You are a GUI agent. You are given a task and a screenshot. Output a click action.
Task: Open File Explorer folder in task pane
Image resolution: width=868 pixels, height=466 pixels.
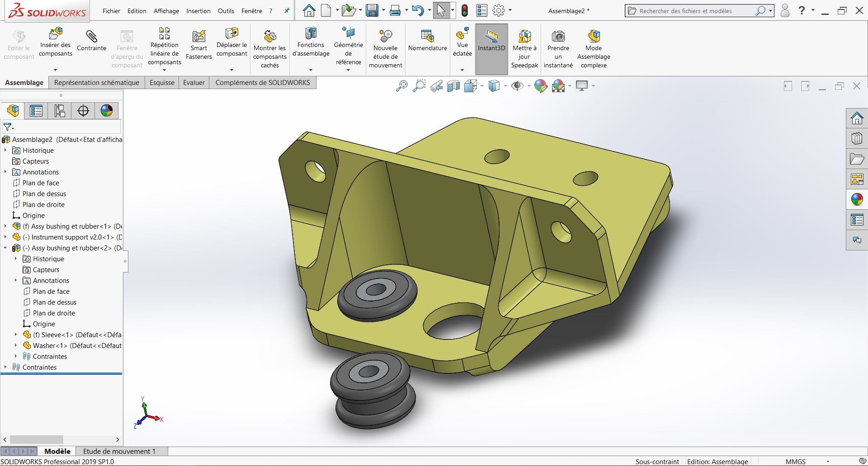pyautogui.click(x=857, y=159)
